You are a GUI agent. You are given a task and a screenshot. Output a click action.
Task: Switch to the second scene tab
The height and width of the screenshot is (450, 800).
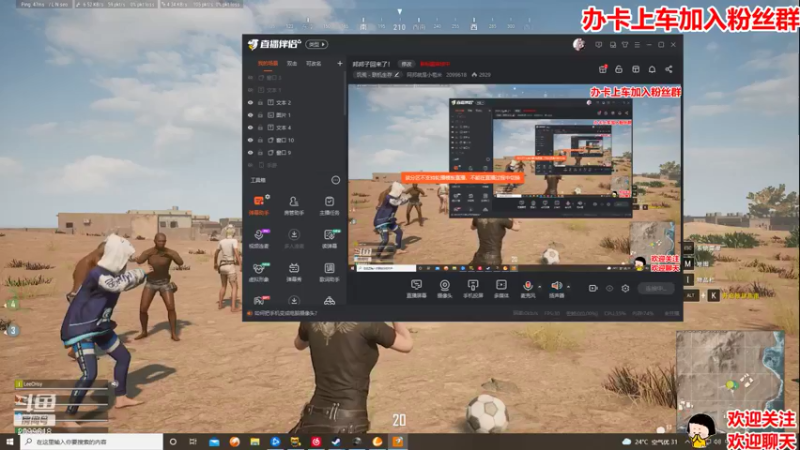coord(292,64)
